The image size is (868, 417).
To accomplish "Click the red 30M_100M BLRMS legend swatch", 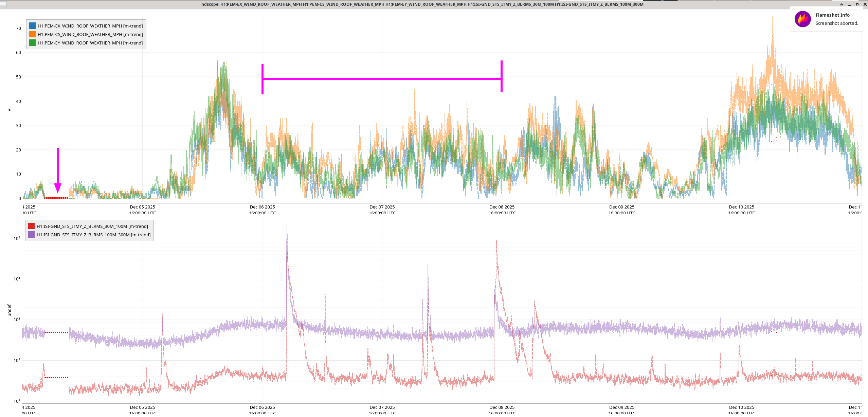I will pos(31,226).
